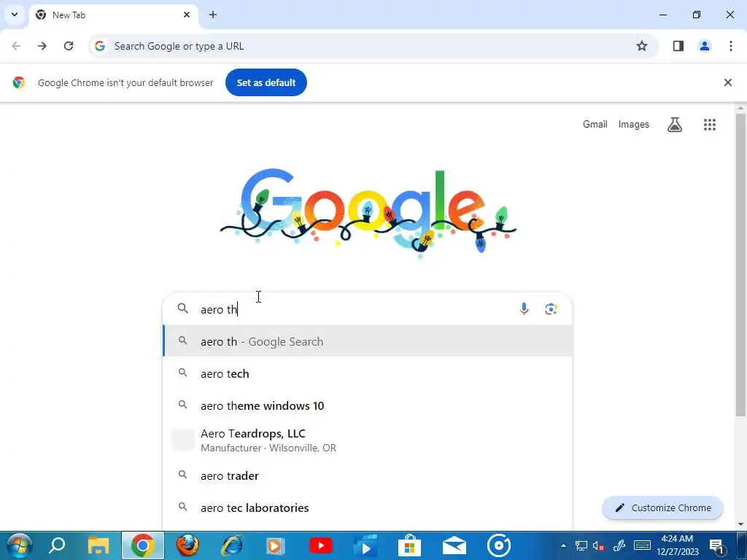
Task: Search by image with Google Lens icon
Action: click(551, 309)
